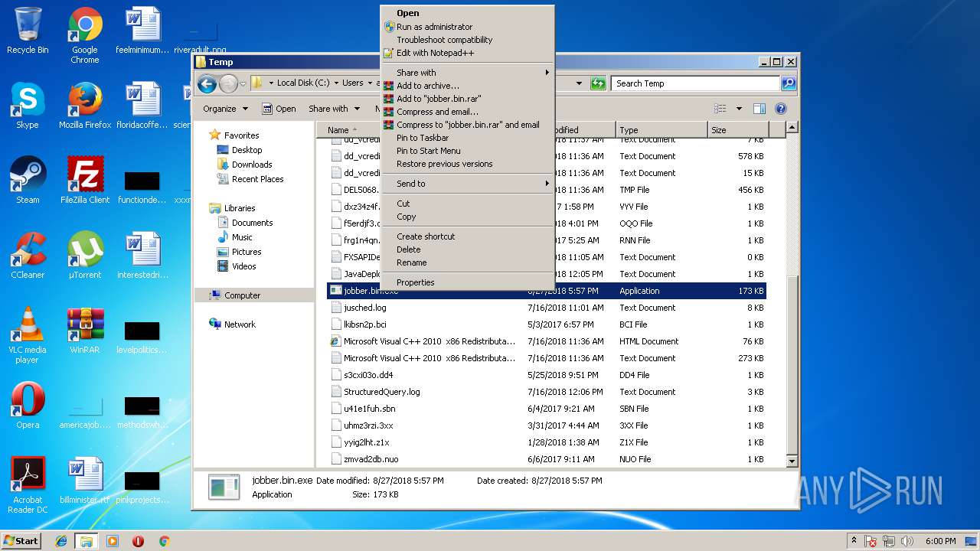Select Copy in context menu

(467, 217)
